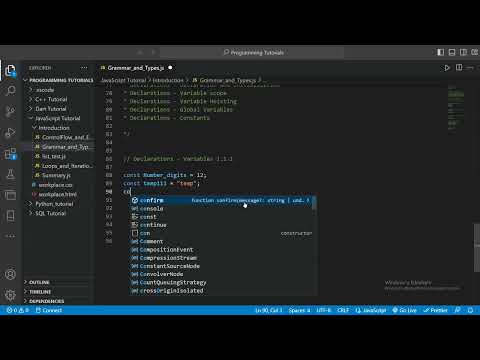Expand the Python_tutorial folder
The image size is (480, 360).
click(x=59, y=204)
